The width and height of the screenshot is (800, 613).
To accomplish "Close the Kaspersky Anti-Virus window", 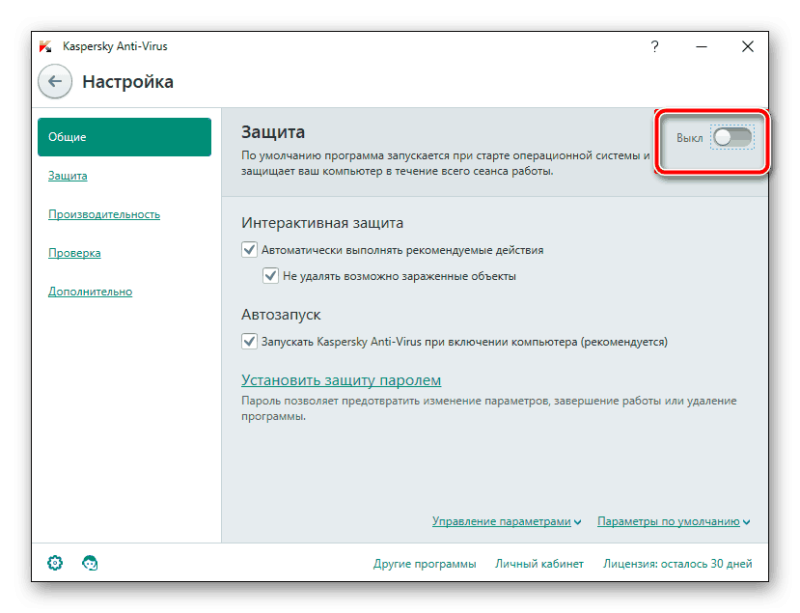I will 747,47.
